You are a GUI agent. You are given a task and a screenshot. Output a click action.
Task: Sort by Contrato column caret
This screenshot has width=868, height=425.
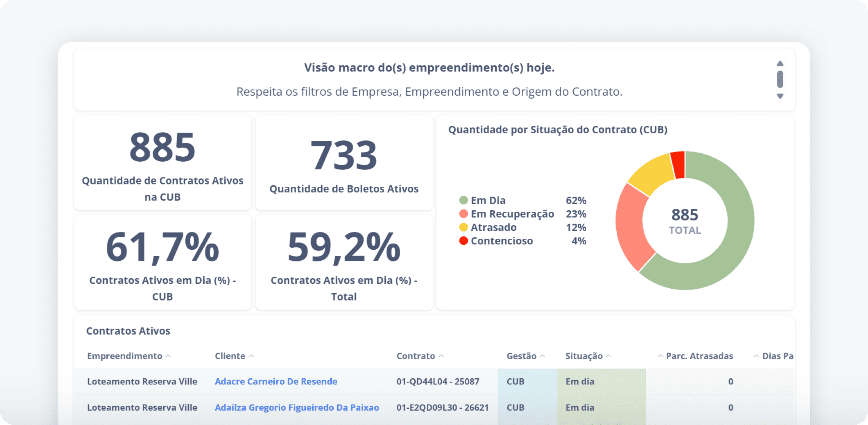click(x=441, y=356)
